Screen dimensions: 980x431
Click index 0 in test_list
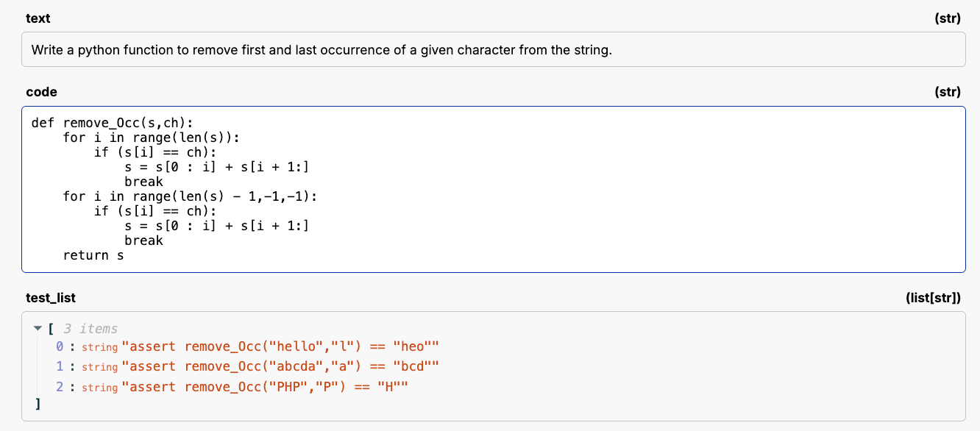tap(60, 346)
